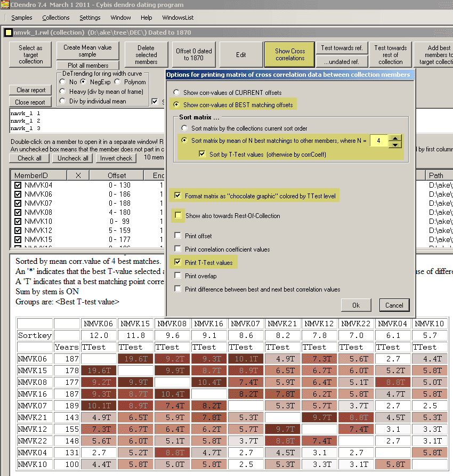Open the Samples menu
The height and width of the screenshot is (476, 453).
[21, 18]
